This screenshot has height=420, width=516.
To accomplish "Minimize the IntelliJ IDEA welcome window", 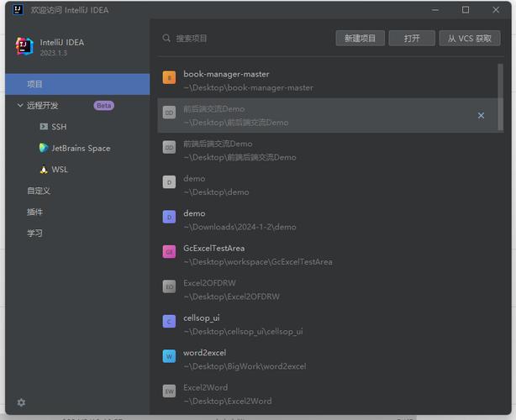I will click(x=435, y=10).
